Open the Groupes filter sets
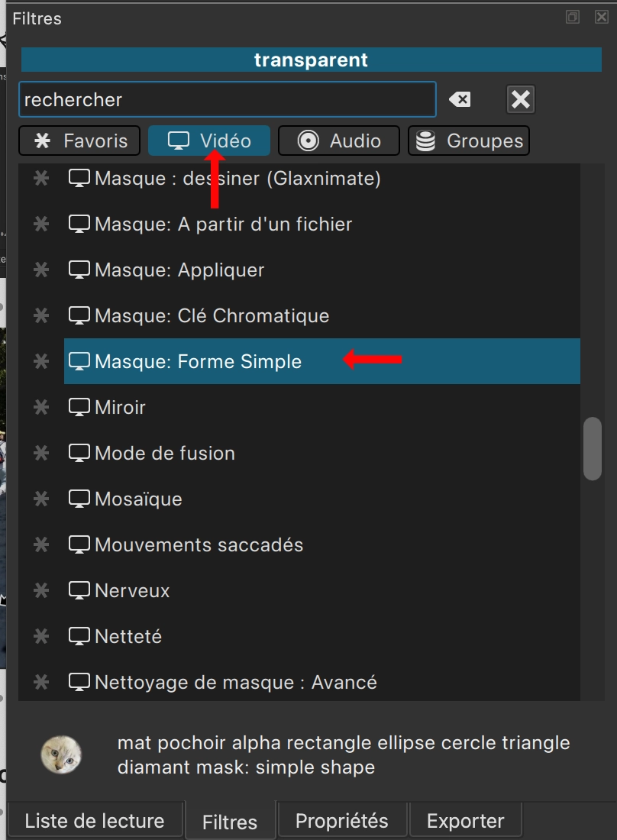This screenshot has height=840, width=617. click(x=469, y=141)
